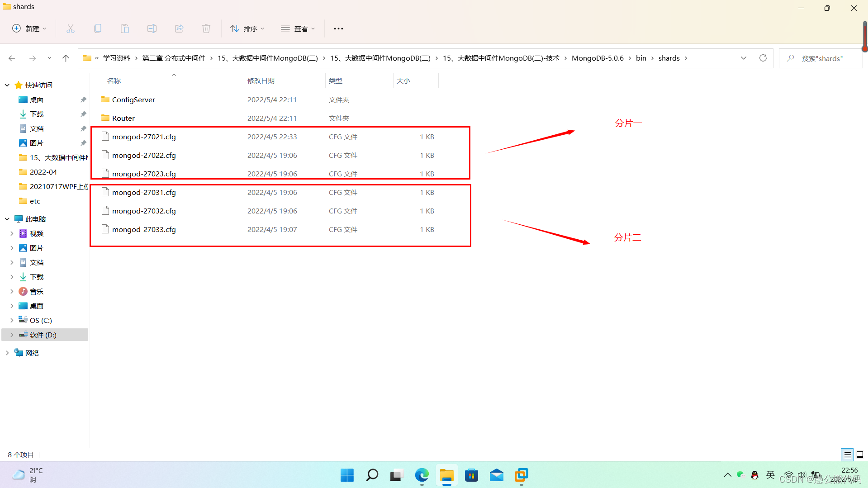Screen dimensions: 868x488
Task: Go forward with the right arrow
Action: 33,58
